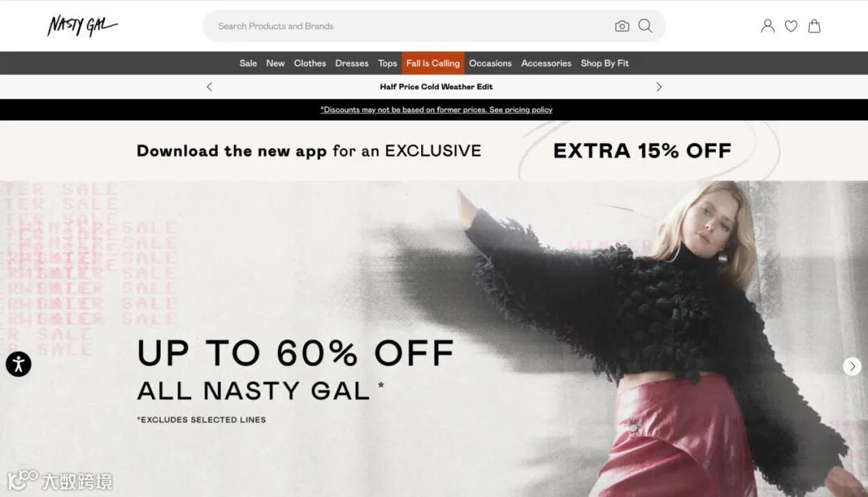Image resolution: width=868 pixels, height=497 pixels.
Task: Click the Download the new app banner
Action: [x=434, y=150]
